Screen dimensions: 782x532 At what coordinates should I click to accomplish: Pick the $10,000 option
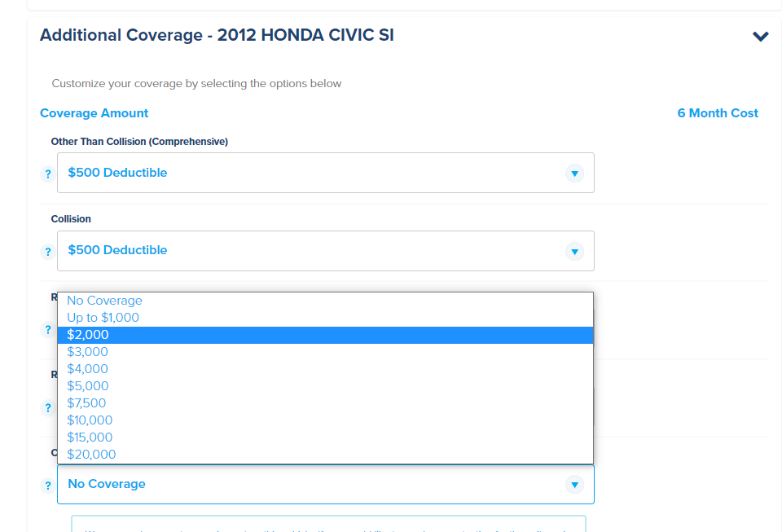(325, 420)
